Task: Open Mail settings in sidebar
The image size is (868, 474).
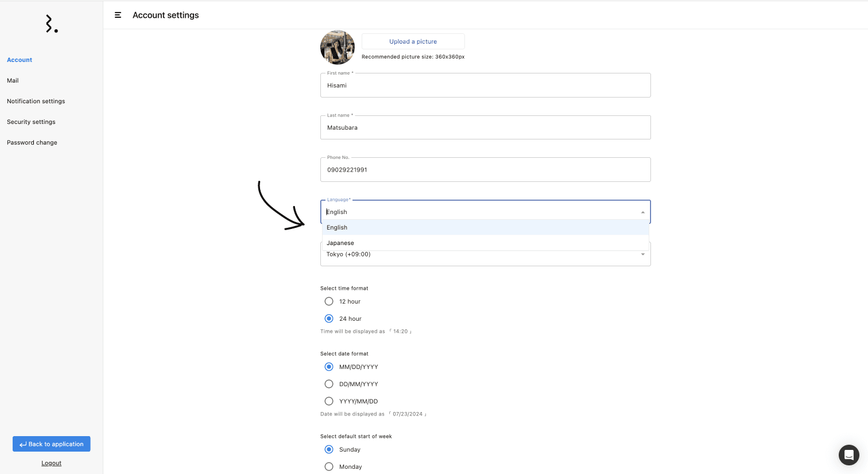Action: pos(13,81)
